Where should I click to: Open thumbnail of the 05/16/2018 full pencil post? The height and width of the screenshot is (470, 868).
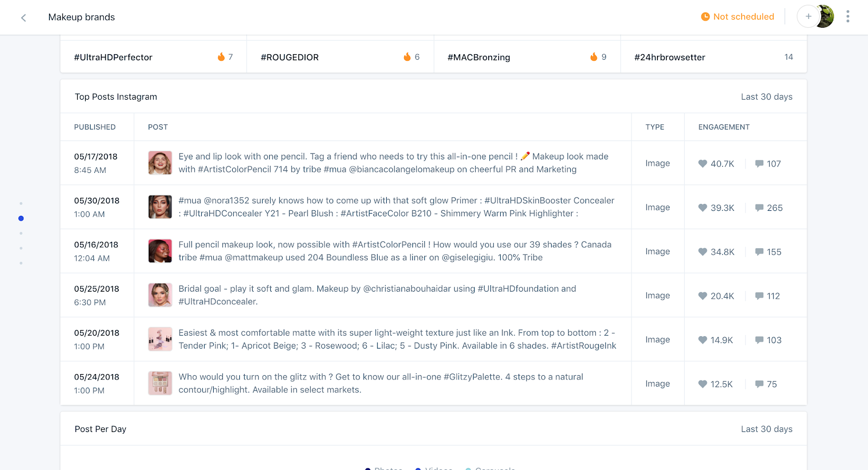click(160, 251)
